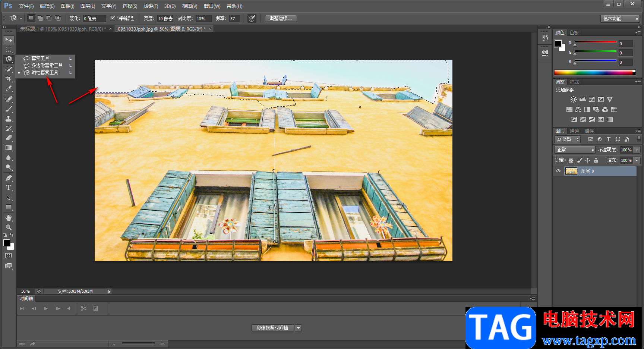Open the 滤镜(T) menu

tap(151, 6)
